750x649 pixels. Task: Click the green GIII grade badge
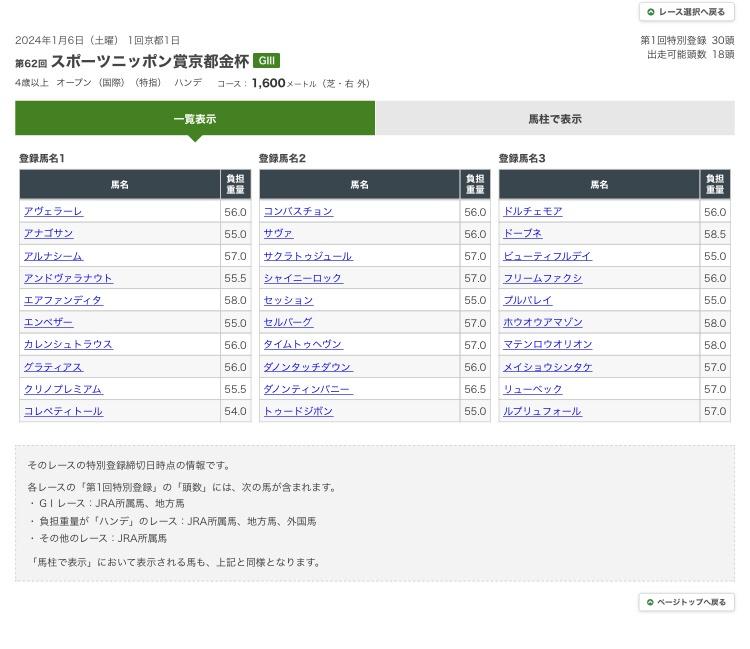point(266,61)
